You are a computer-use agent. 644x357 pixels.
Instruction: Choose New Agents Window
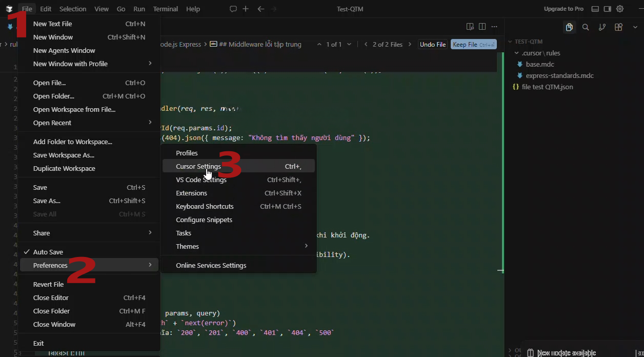[89, 50]
